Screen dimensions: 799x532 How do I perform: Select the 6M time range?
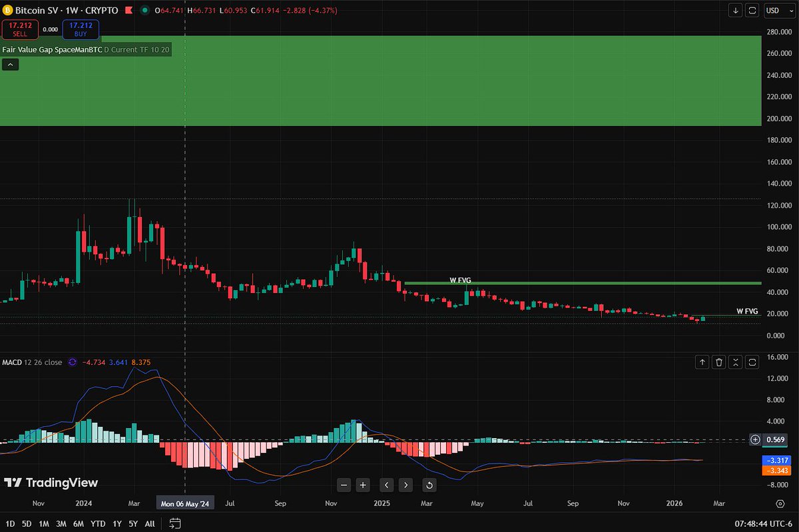(x=79, y=524)
